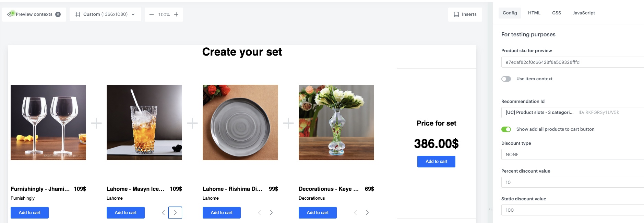Switch to the HTML tab
This screenshot has width=644, height=223.
point(534,13)
